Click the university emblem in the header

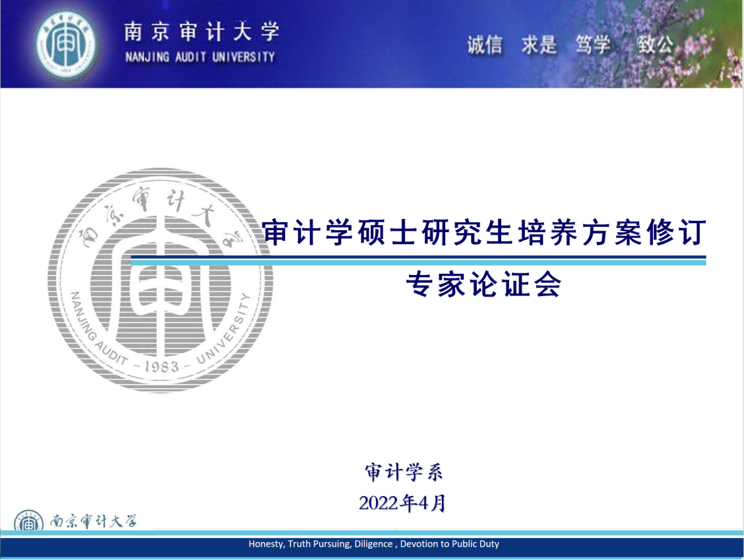(x=65, y=44)
